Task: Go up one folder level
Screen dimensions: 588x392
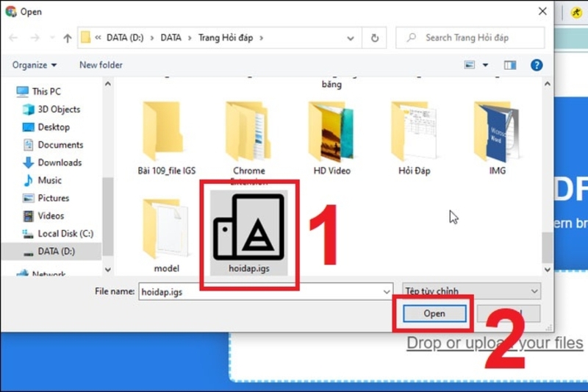Action: pyautogui.click(x=68, y=38)
